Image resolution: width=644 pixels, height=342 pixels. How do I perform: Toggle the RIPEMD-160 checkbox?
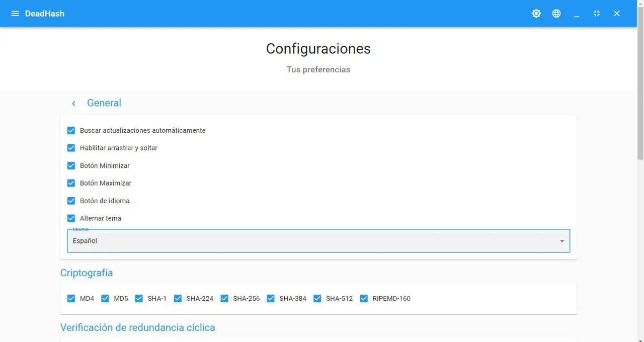click(363, 298)
